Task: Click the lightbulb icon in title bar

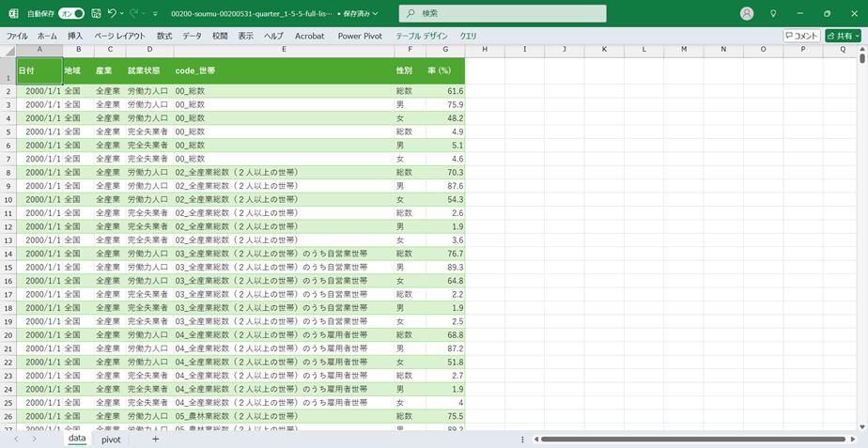Action: coord(773,14)
